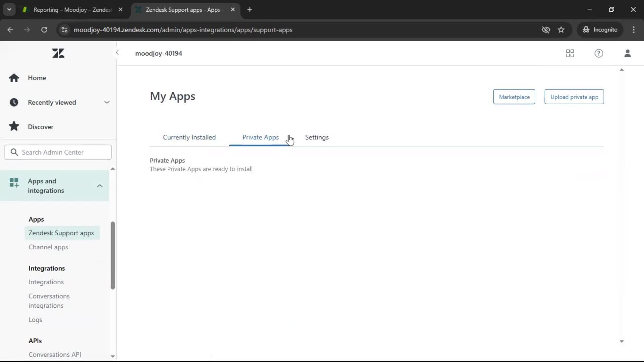Click the APIs section heading
Screen dimensions: 644x362
point(35,341)
